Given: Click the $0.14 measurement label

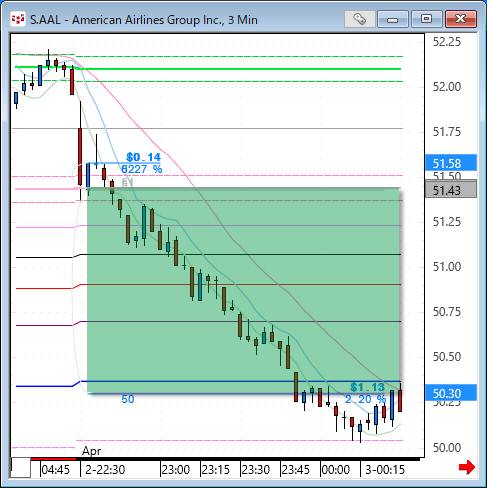Looking at the screenshot, I should pyautogui.click(x=143, y=157).
